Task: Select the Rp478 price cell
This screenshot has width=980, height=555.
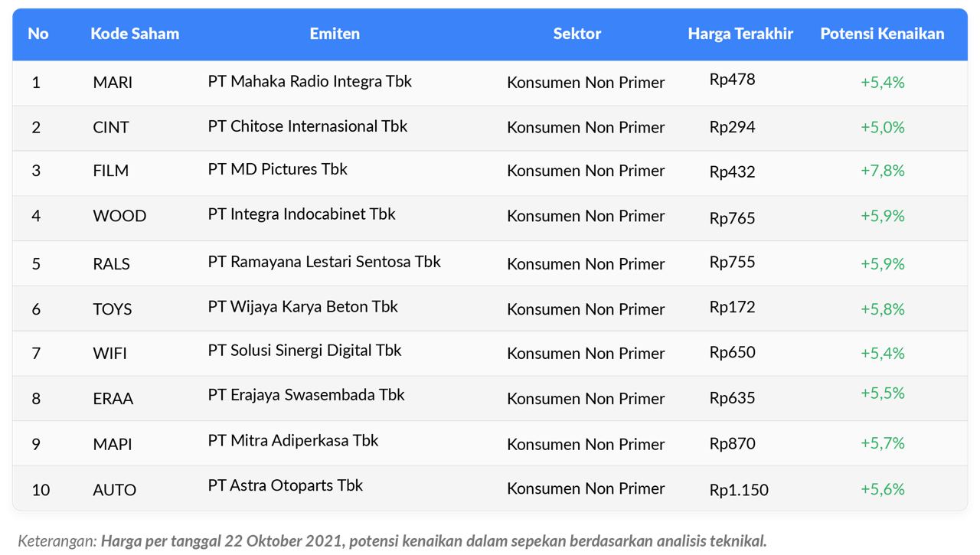Action: click(x=732, y=80)
